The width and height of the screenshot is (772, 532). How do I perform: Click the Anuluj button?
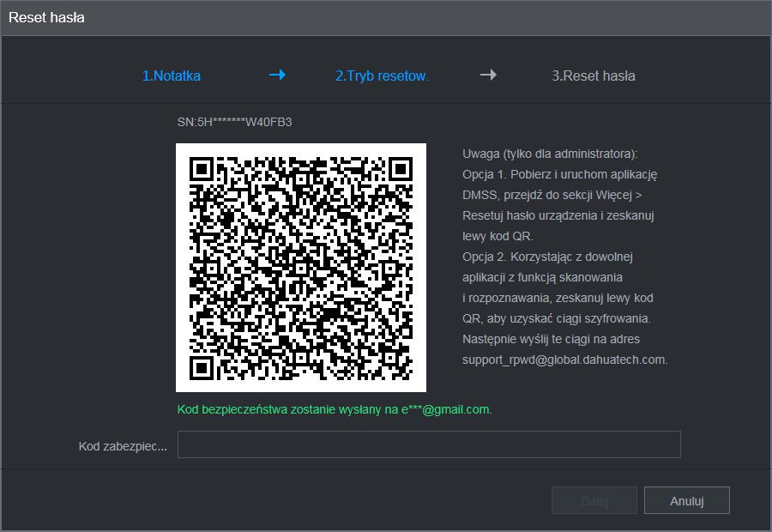click(x=686, y=500)
